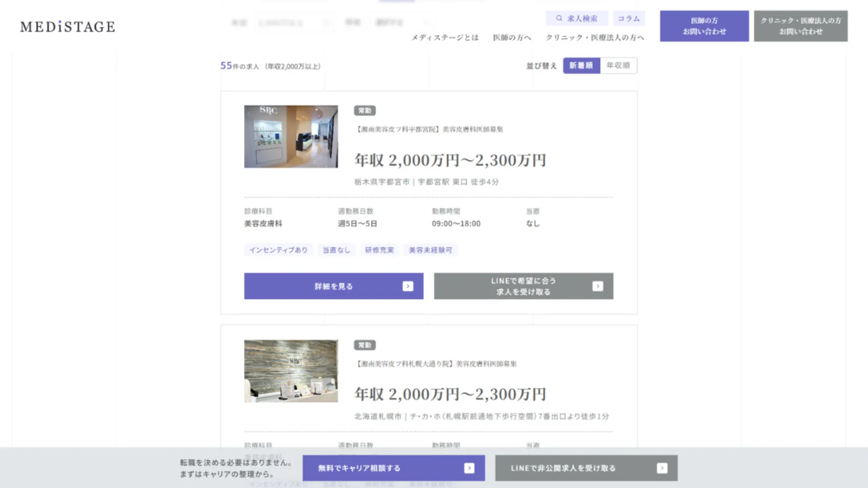Open the 医師の方へ menu item
Image resolution: width=868 pixels, height=488 pixels.
point(512,37)
